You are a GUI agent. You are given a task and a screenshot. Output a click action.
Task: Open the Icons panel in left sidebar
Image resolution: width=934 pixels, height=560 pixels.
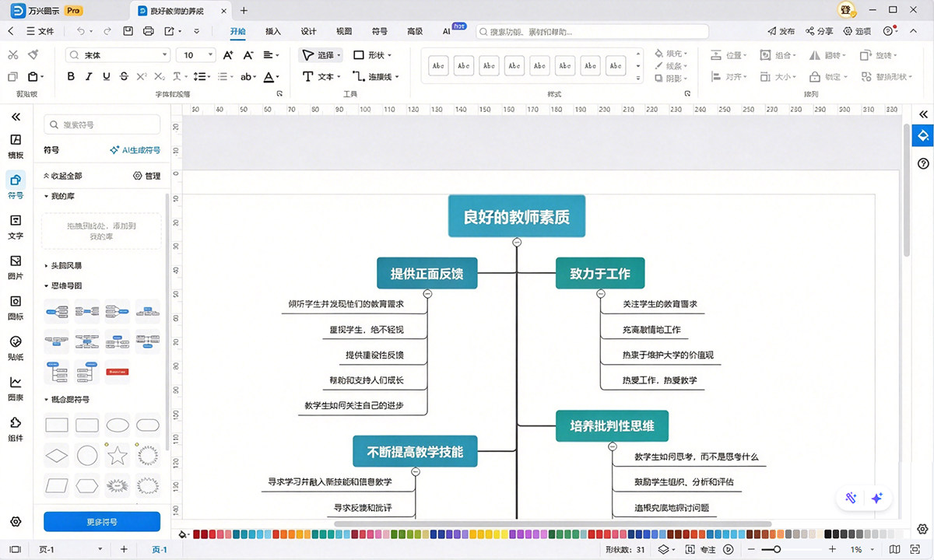click(16, 308)
